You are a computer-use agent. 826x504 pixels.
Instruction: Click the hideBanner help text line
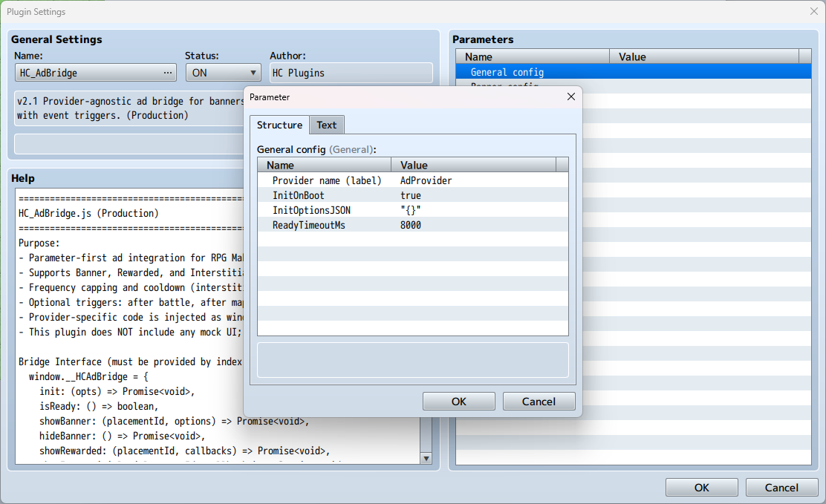click(x=123, y=436)
